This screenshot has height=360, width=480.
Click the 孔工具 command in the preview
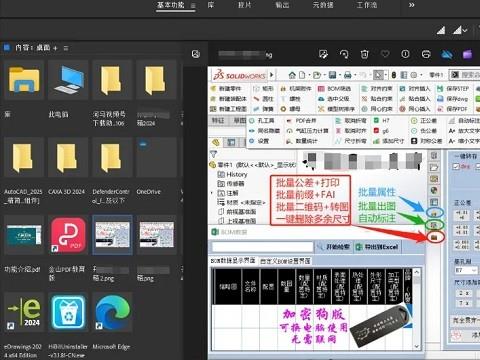(262, 121)
